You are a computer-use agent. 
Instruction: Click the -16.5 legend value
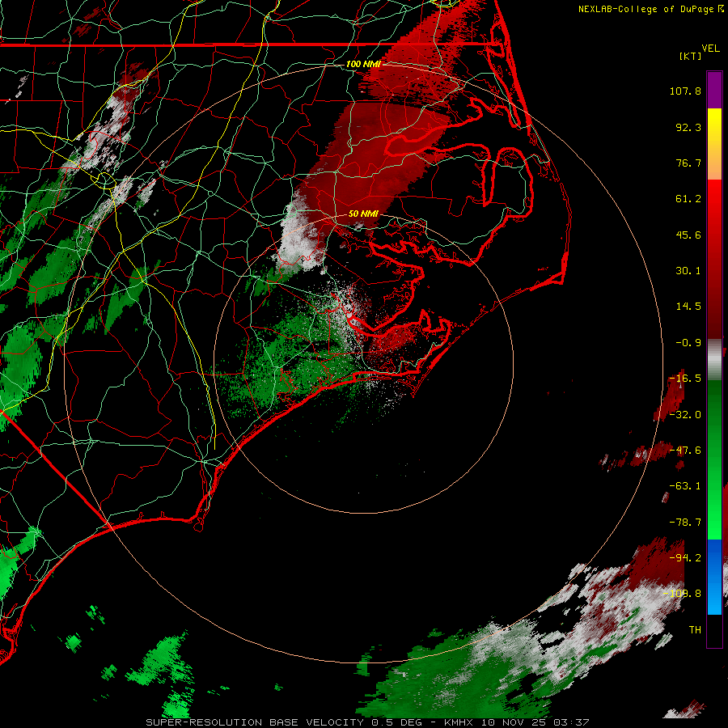(685, 379)
